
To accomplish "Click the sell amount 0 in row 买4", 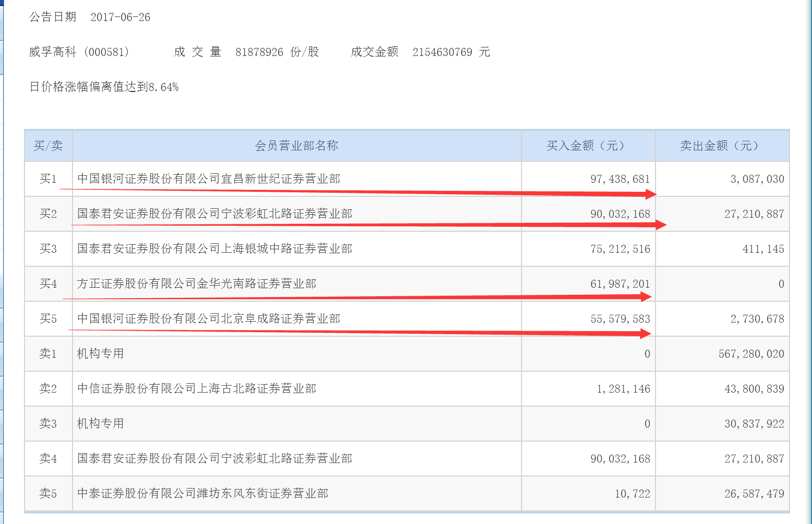I will 781,284.
